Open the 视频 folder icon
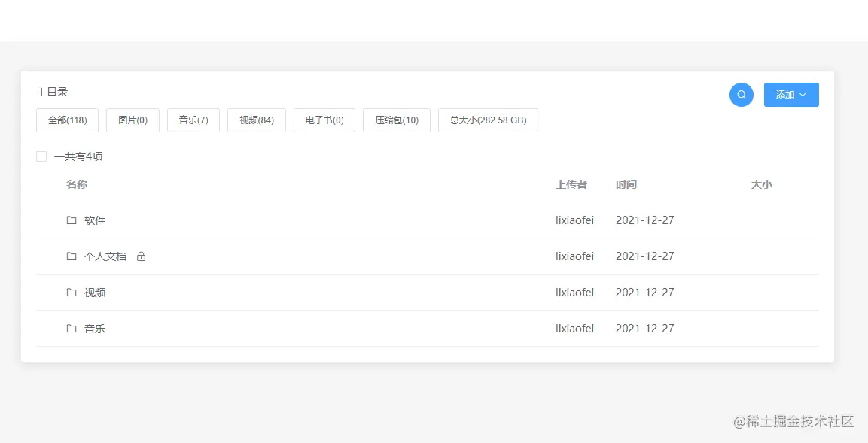 pos(71,293)
